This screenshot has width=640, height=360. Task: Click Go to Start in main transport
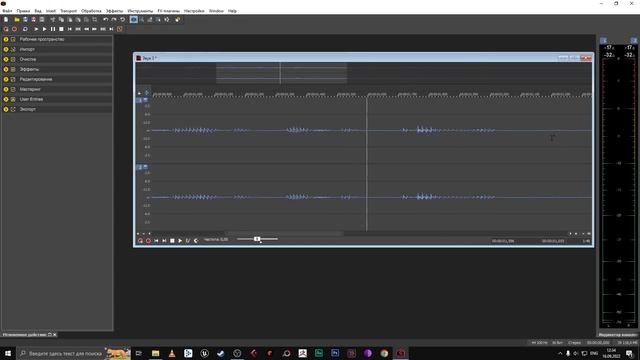[x=70, y=29]
